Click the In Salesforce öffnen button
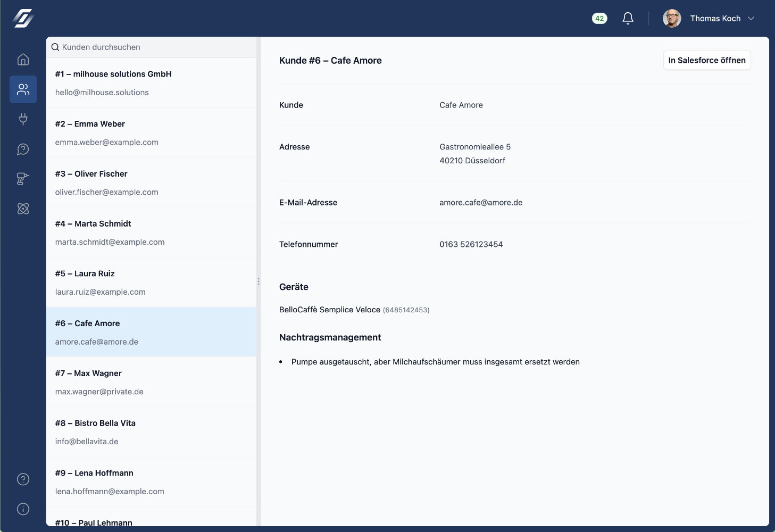 click(x=707, y=60)
